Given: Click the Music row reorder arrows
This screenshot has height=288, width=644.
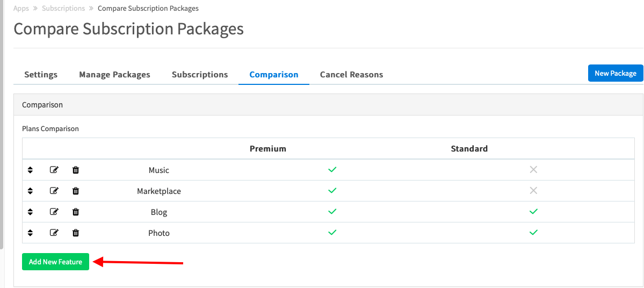Looking at the screenshot, I should [x=30, y=170].
